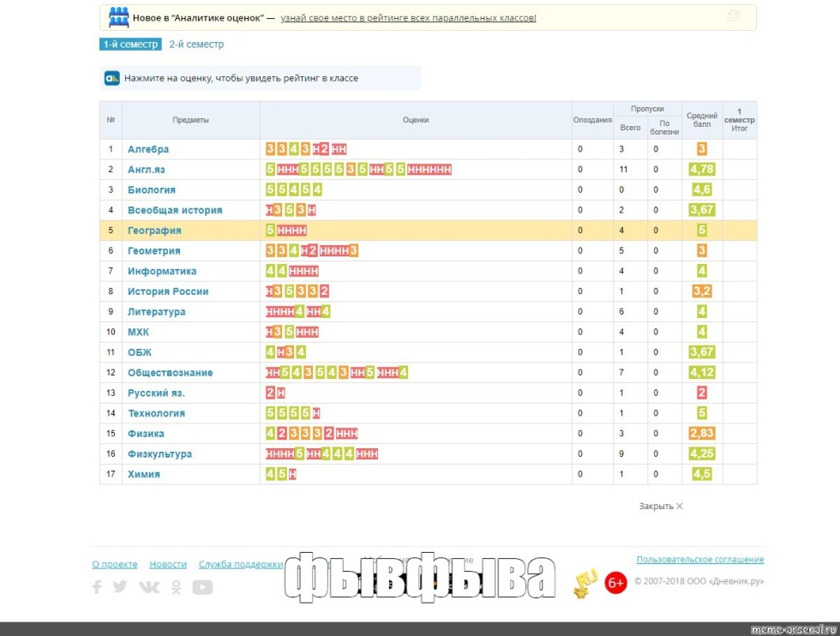Open the Физкультура subject link

pos(159,454)
